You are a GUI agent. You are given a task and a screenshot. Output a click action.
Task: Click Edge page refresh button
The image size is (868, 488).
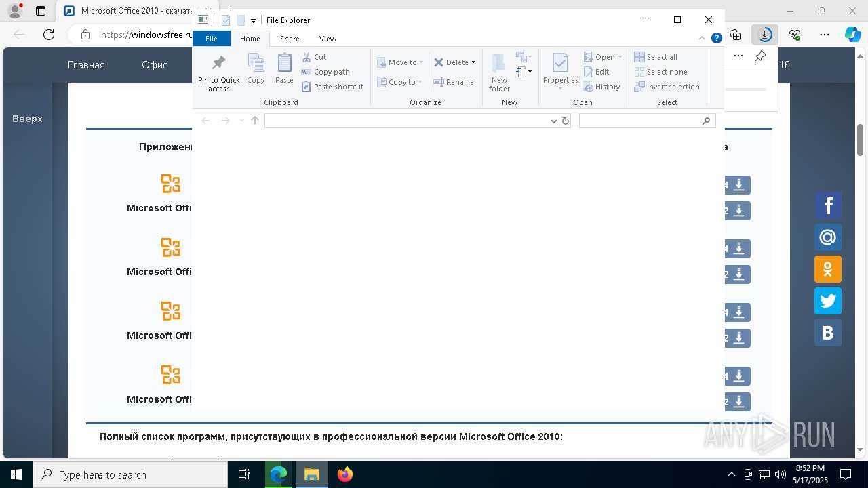click(x=49, y=35)
